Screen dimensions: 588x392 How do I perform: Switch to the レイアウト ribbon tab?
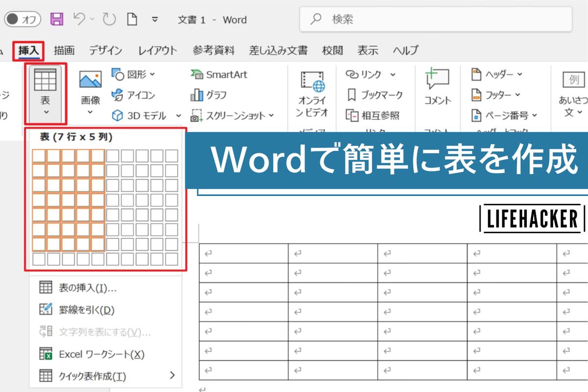point(157,50)
